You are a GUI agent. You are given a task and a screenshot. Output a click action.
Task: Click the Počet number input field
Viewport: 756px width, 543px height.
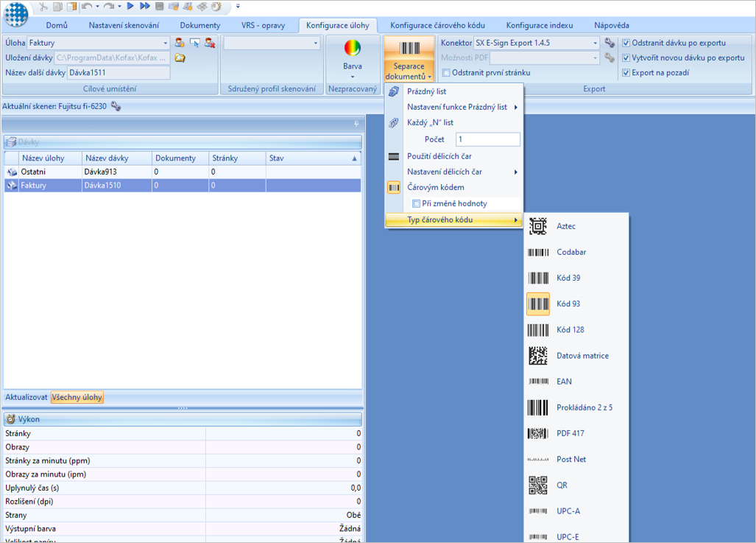click(x=488, y=139)
